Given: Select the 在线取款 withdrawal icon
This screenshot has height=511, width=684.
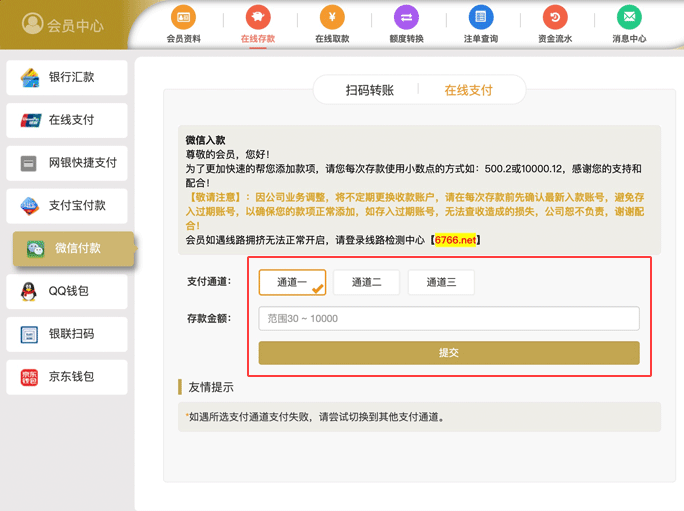Looking at the screenshot, I should (331, 18).
